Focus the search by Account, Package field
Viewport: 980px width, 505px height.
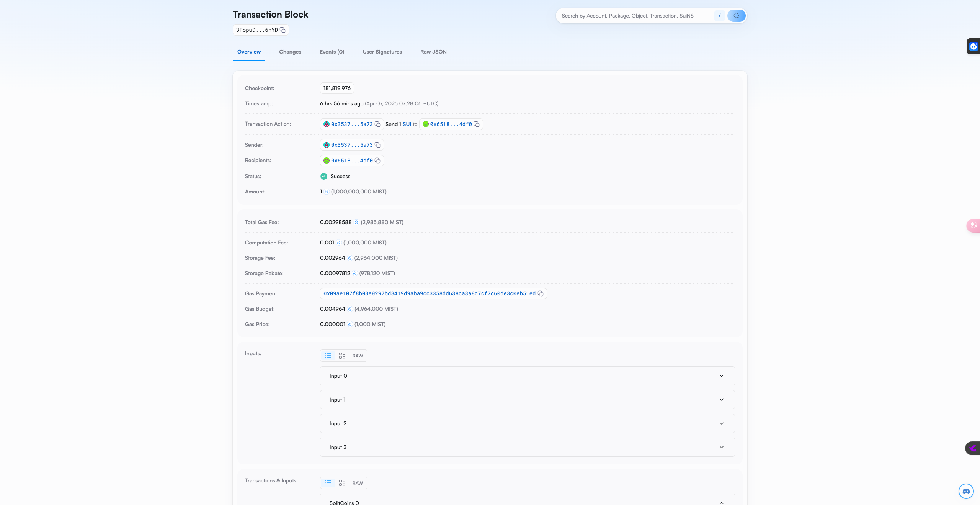pos(635,16)
